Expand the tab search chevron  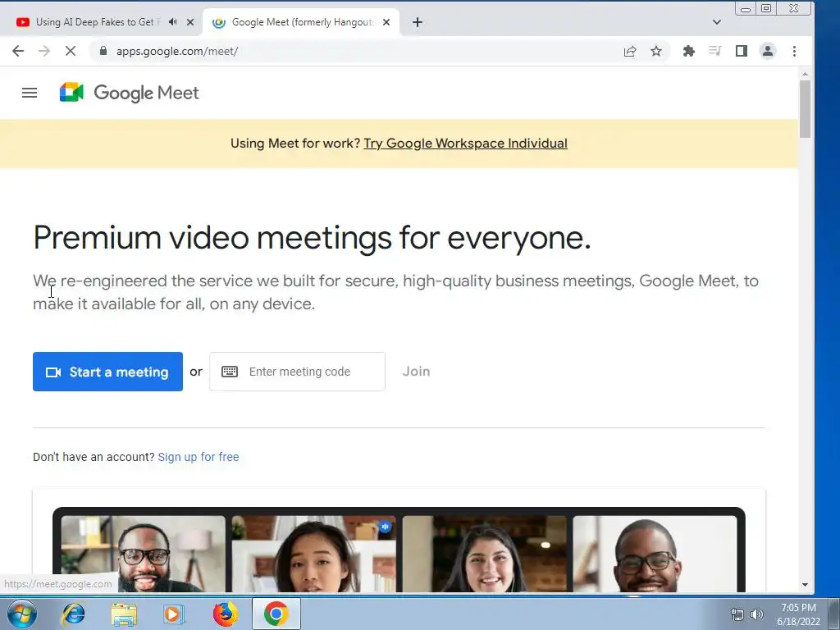coord(717,22)
